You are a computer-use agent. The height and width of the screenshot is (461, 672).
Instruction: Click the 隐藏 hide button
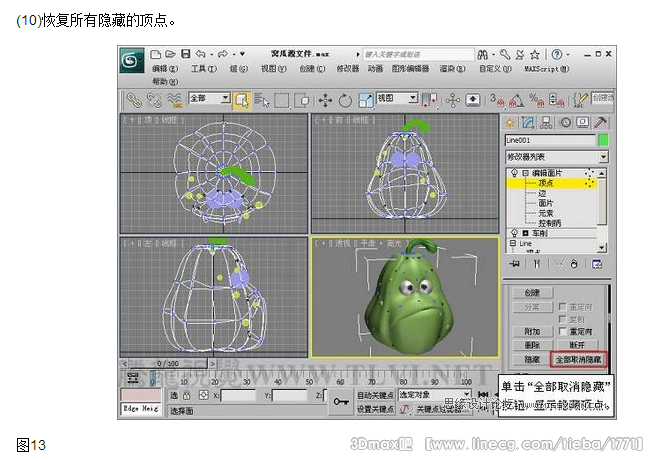(532, 360)
